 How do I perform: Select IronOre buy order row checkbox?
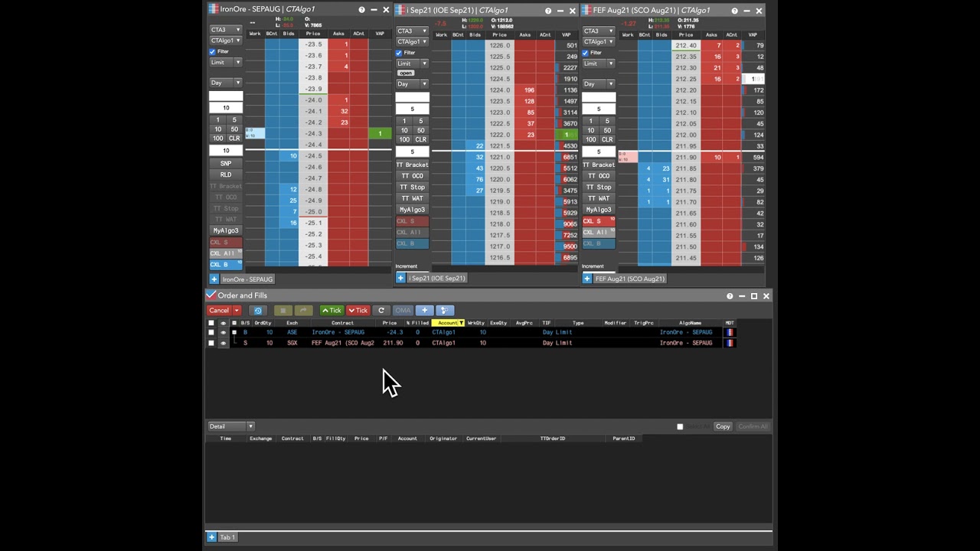(211, 332)
